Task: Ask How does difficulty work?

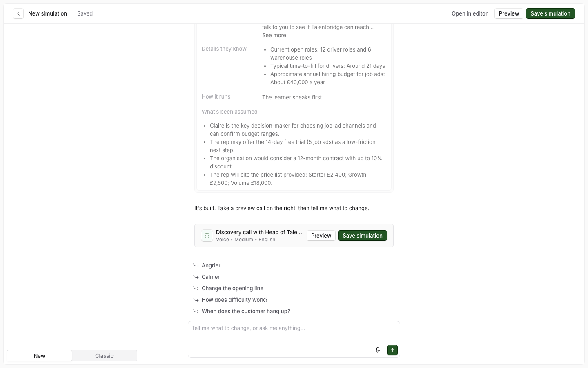Action: (x=235, y=300)
